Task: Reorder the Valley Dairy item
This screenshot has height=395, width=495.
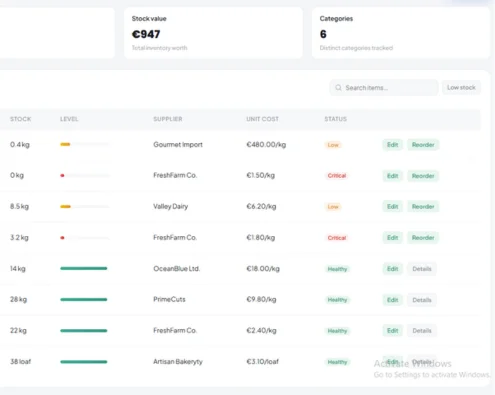Action: tap(423, 207)
